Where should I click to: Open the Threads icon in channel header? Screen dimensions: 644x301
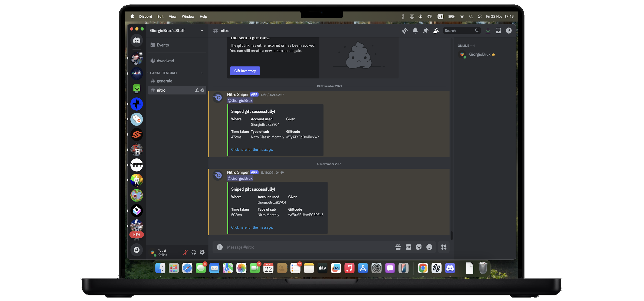[405, 30]
